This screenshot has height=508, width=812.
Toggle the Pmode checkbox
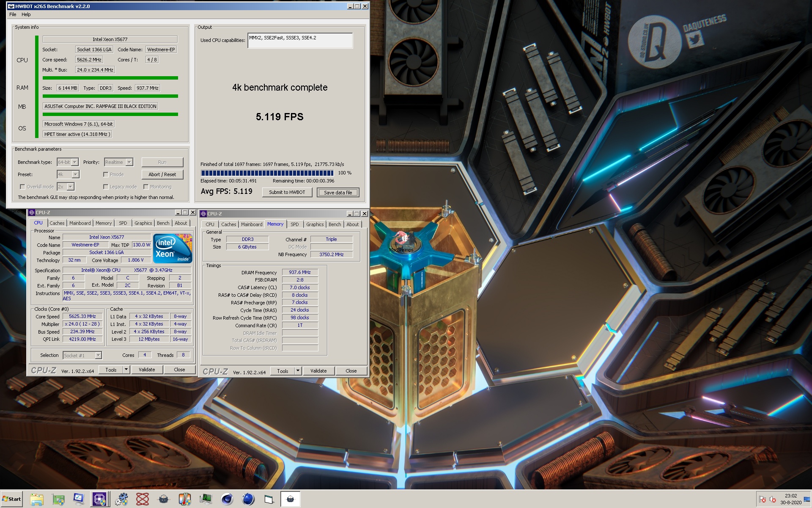coord(106,174)
